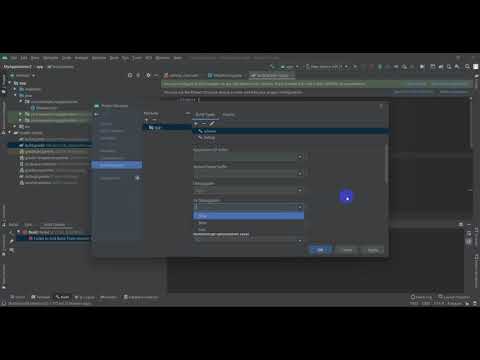Open the File menu
Viewport: 480px width, 360px height.
point(14,58)
